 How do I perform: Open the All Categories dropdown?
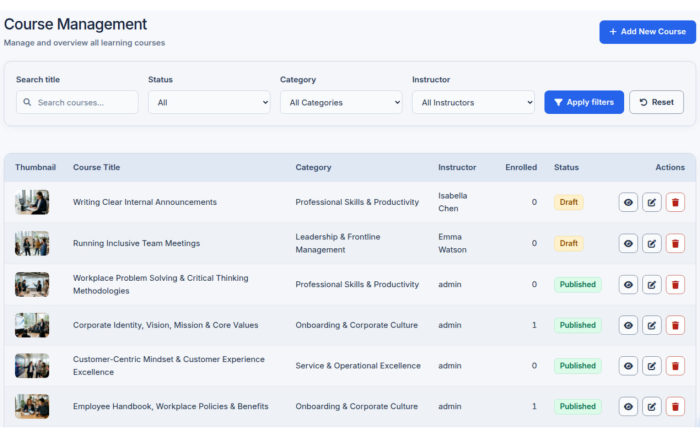point(341,102)
